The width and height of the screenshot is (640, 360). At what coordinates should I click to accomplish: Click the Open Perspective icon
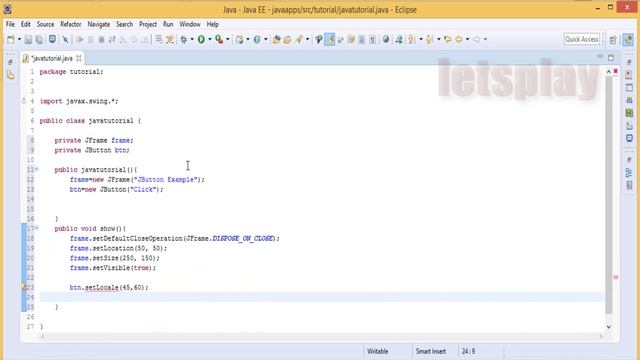click(613, 40)
